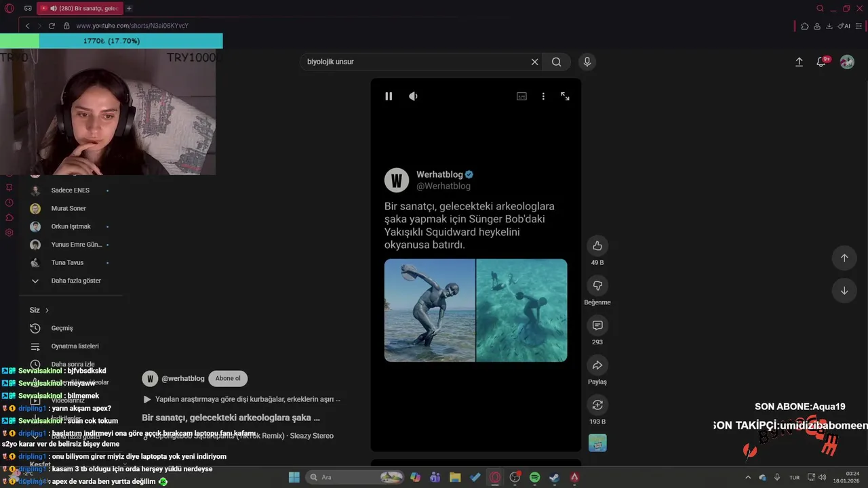The image size is (868, 488).
Task: Select the '(280) Bir sanatçı' browser tab
Action: tap(79, 8)
